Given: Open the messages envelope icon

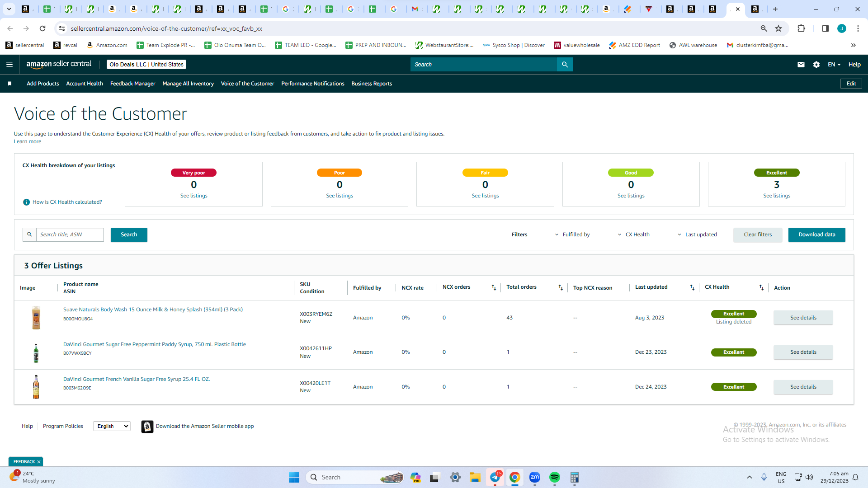Looking at the screenshot, I should click(x=801, y=65).
